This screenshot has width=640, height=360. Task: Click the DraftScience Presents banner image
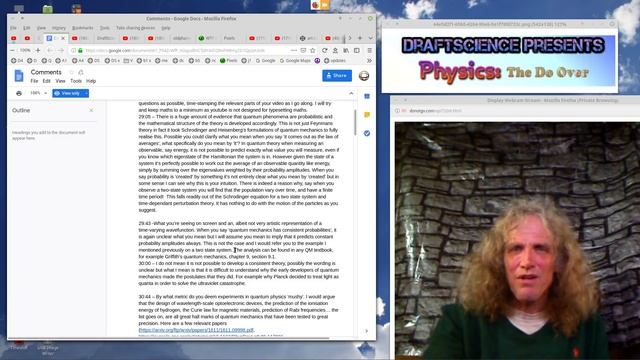(x=500, y=60)
